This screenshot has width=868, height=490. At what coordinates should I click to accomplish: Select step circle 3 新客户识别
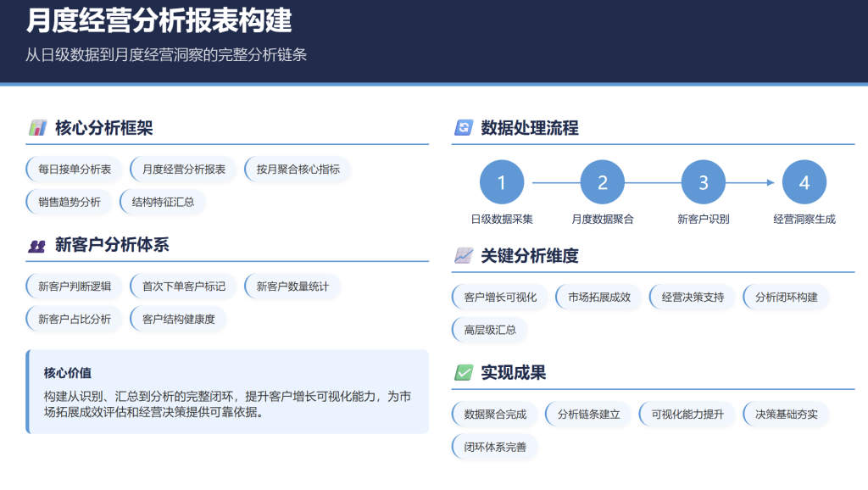[703, 182]
